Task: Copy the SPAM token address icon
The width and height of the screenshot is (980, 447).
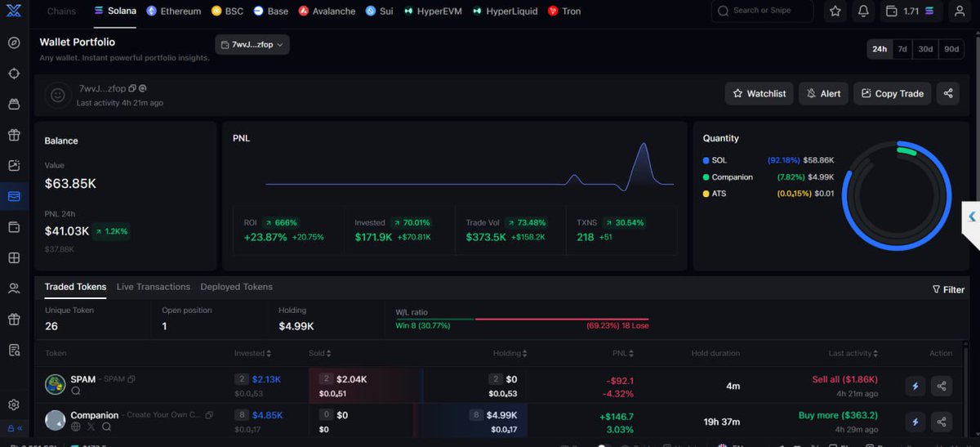Action: (131, 380)
